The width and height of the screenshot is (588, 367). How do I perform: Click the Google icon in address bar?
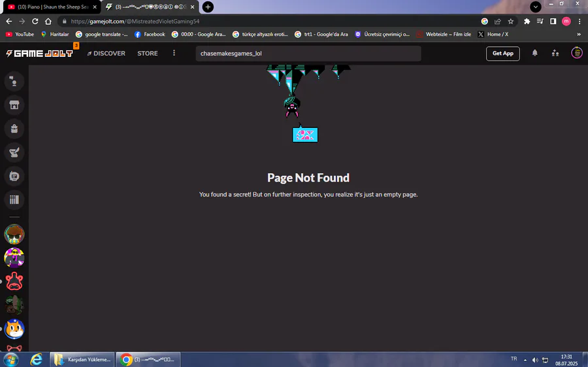(485, 22)
